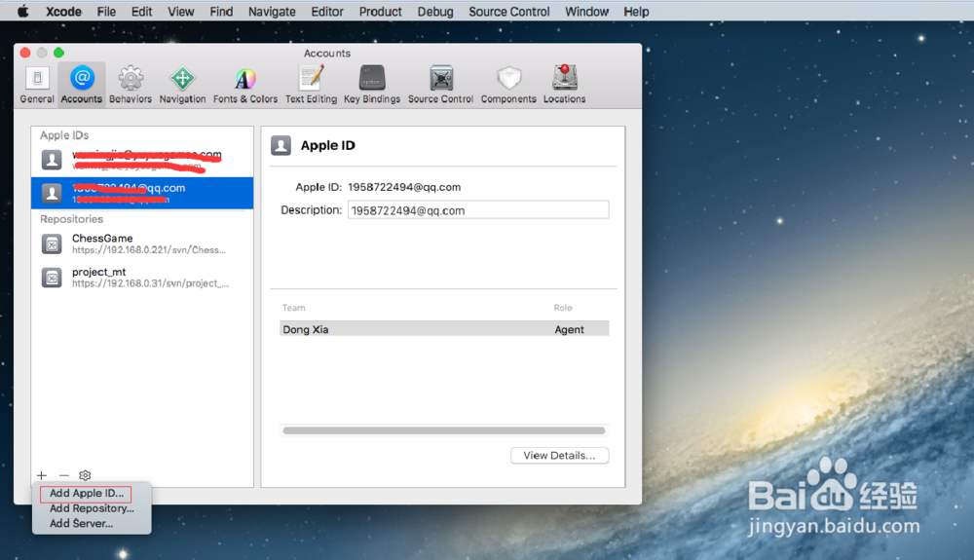Open the gear actions menu
The image size is (974, 560).
(85, 475)
